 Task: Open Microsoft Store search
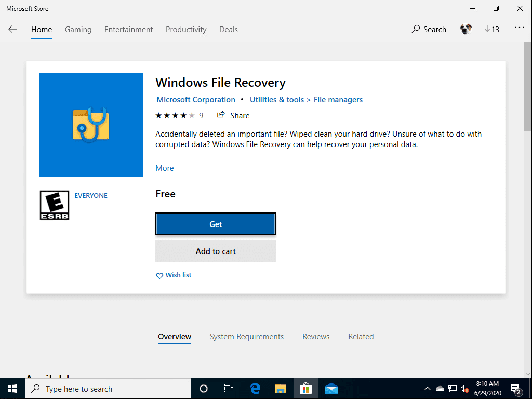[x=429, y=30]
